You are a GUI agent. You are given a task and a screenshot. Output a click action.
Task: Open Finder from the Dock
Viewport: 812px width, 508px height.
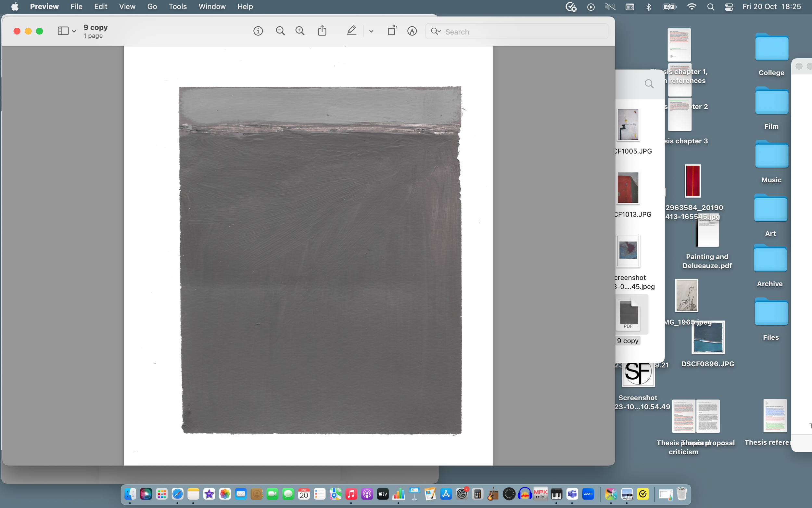130,494
